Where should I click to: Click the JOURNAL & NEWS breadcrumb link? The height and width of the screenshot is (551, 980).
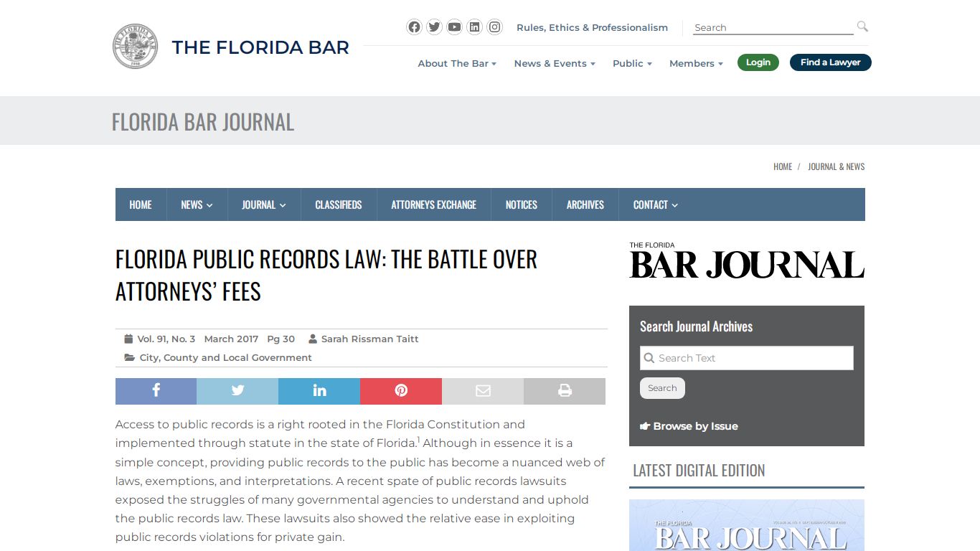837,166
